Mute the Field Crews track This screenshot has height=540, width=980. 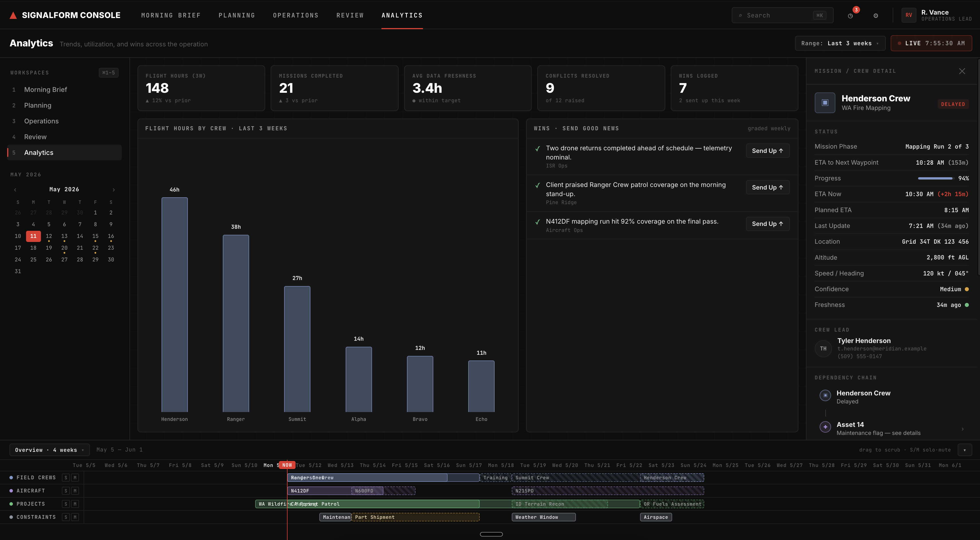pos(75,478)
